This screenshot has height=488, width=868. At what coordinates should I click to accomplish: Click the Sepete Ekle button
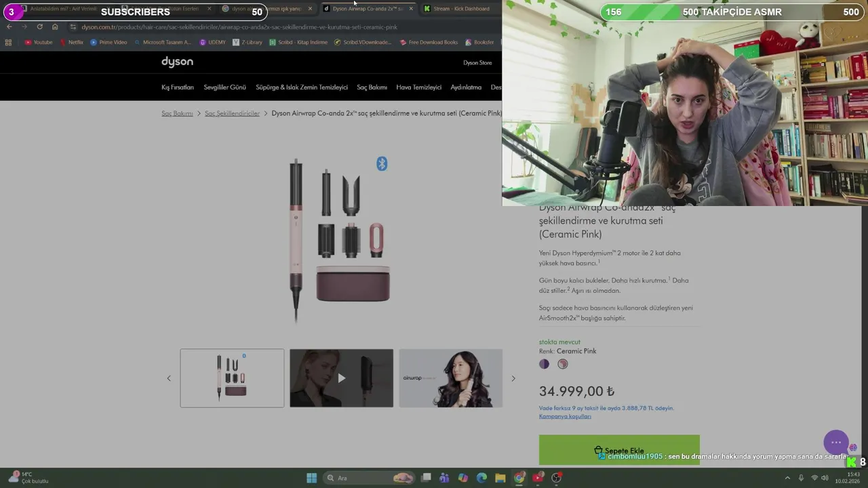click(x=619, y=450)
